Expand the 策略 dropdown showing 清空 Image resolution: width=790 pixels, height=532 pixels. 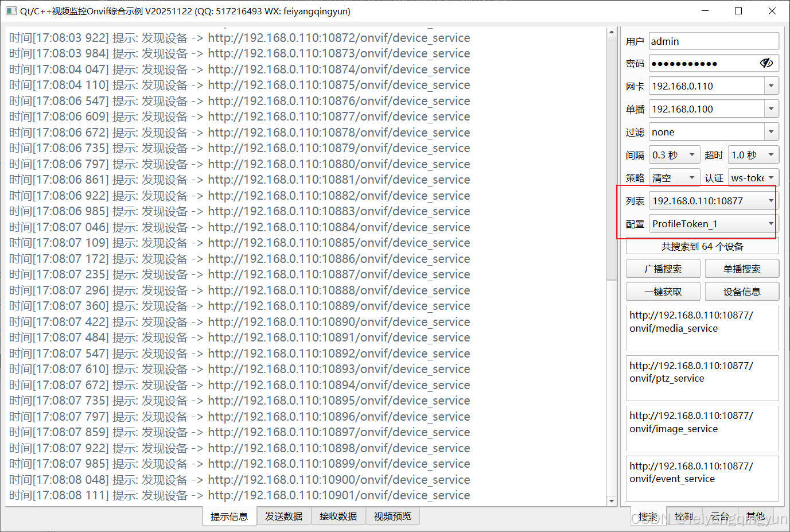coord(674,178)
